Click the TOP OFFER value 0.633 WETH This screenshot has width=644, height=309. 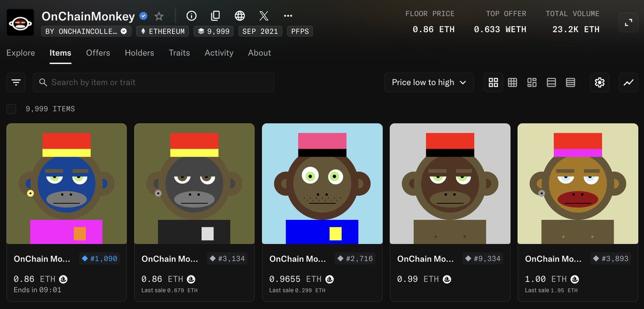click(x=500, y=29)
